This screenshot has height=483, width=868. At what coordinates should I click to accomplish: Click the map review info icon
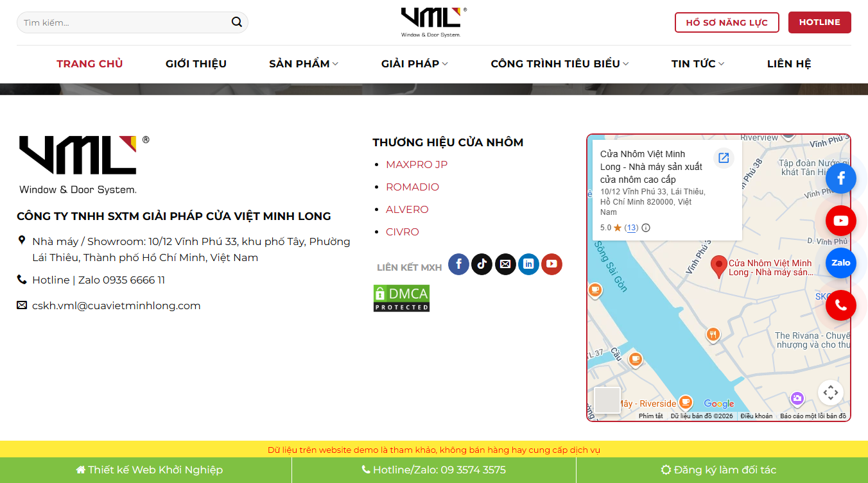(646, 228)
